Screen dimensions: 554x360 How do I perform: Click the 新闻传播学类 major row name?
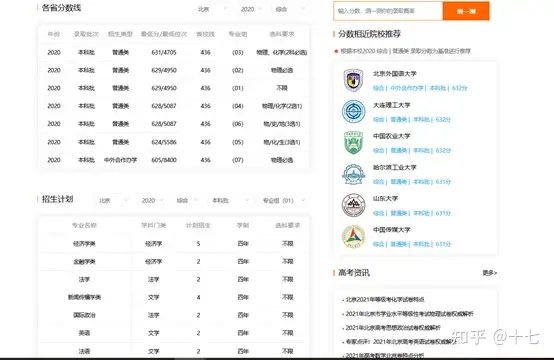pos(84,297)
